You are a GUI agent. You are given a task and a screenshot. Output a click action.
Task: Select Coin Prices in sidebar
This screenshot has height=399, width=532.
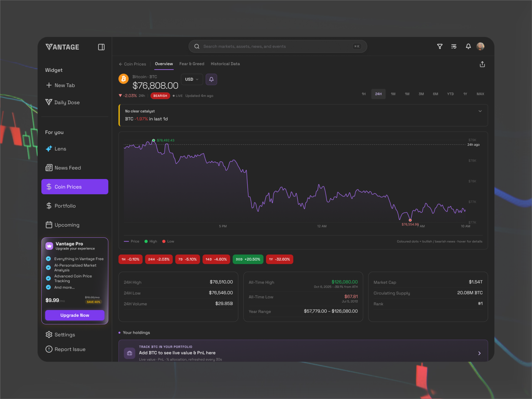point(75,187)
